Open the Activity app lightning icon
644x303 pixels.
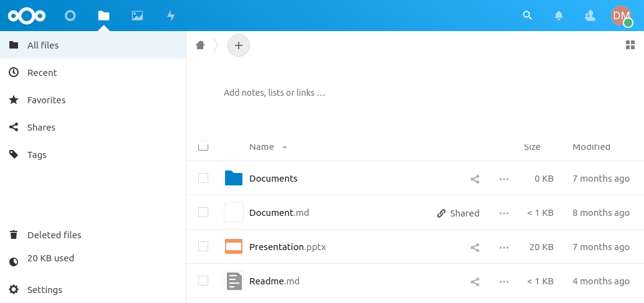[171, 16]
